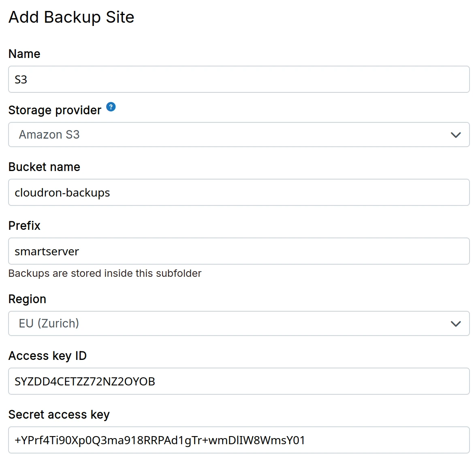Click the Access key ID label

(x=47, y=356)
